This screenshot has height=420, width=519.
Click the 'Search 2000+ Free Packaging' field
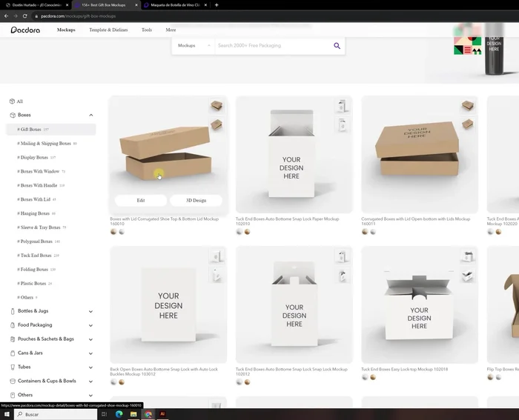point(273,46)
